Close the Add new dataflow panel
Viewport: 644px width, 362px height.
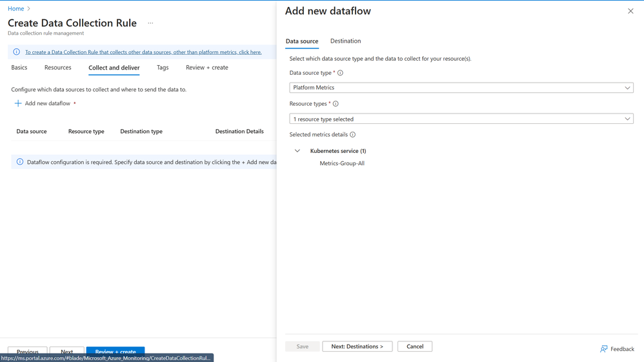pyautogui.click(x=630, y=11)
